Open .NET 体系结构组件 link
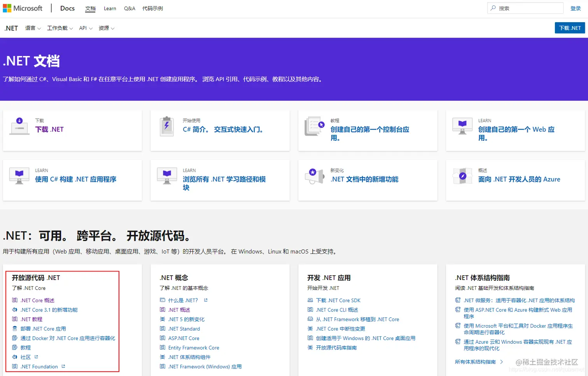 (189, 357)
